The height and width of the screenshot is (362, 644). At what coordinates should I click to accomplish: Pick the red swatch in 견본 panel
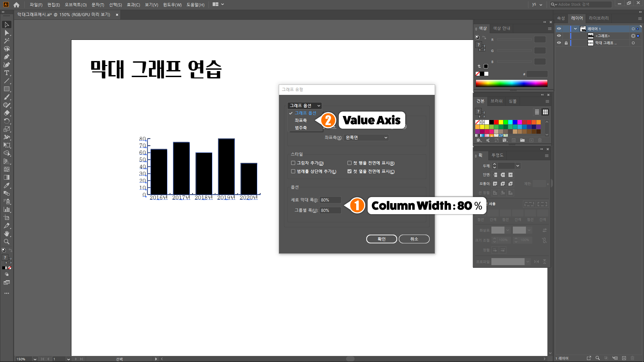[496, 122]
